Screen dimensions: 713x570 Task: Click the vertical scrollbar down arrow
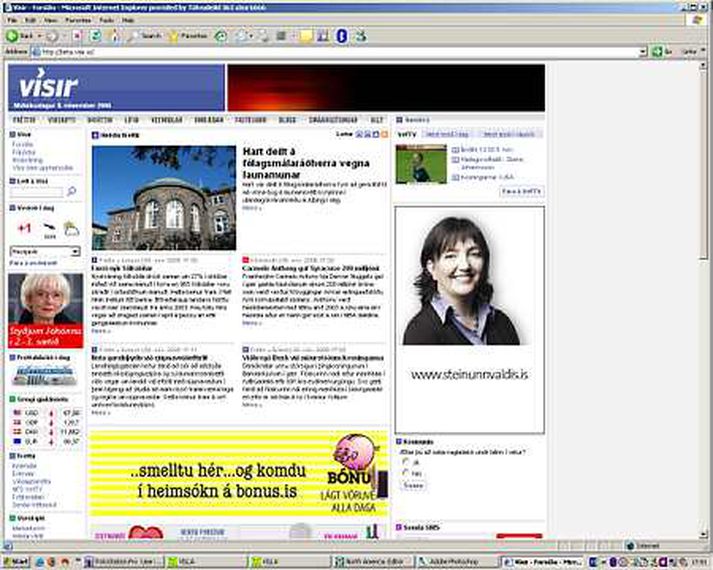tap(703, 534)
